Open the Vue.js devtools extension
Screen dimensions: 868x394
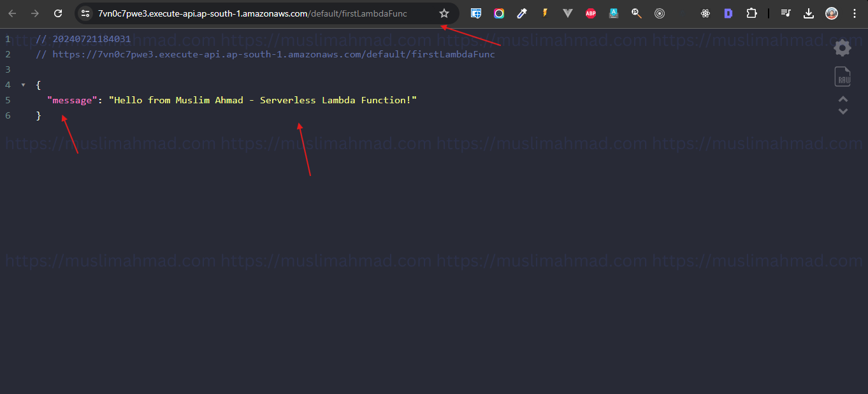pos(567,13)
